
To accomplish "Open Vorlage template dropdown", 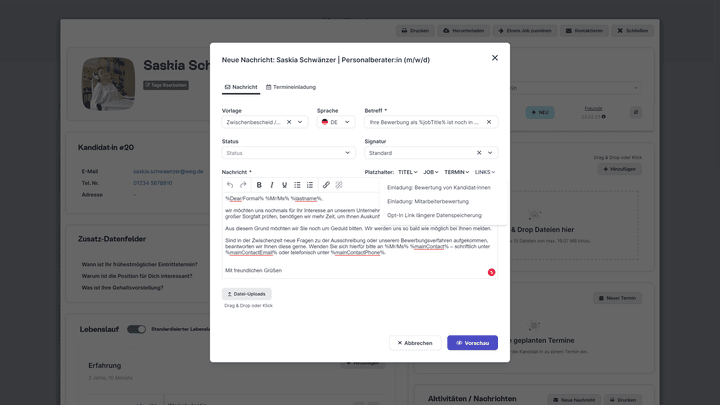I will tap(300, 122).
